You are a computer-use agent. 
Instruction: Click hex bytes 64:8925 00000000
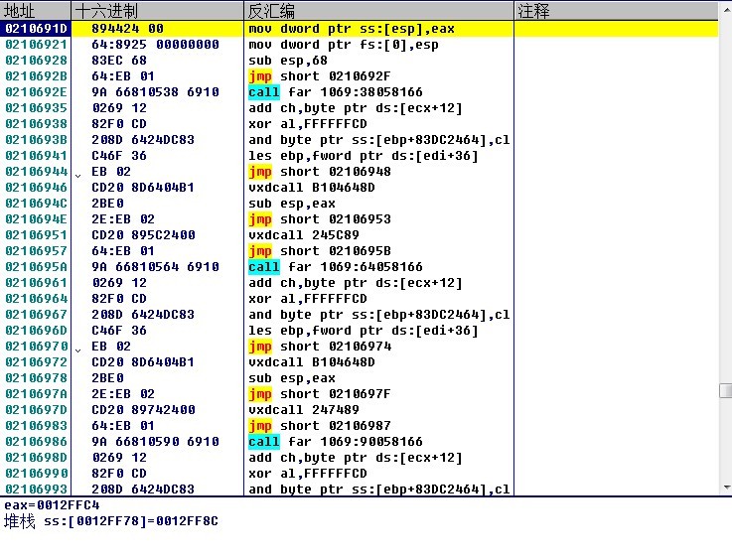155,45
